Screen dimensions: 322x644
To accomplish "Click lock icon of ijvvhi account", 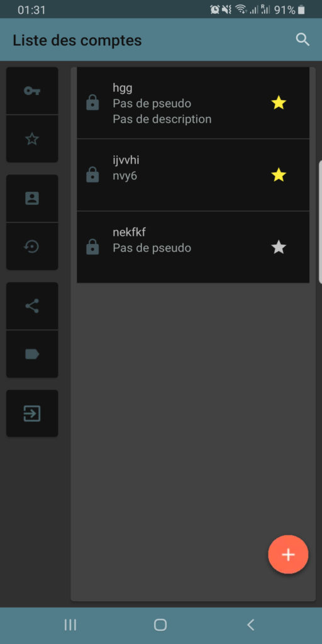I will (x=92, y=175).
